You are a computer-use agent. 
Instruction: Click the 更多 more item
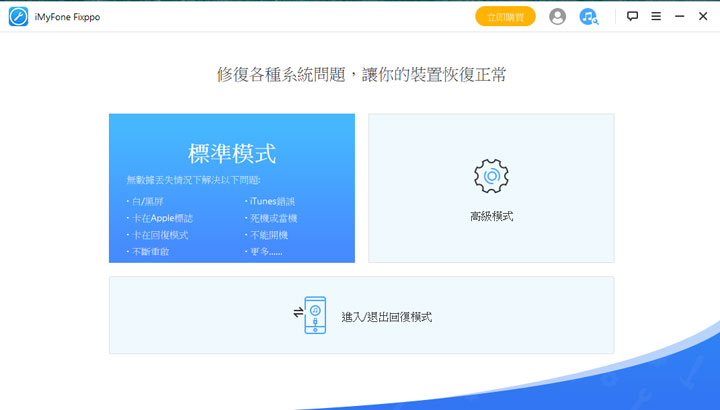pyautogui.click(x=264, y=252)
